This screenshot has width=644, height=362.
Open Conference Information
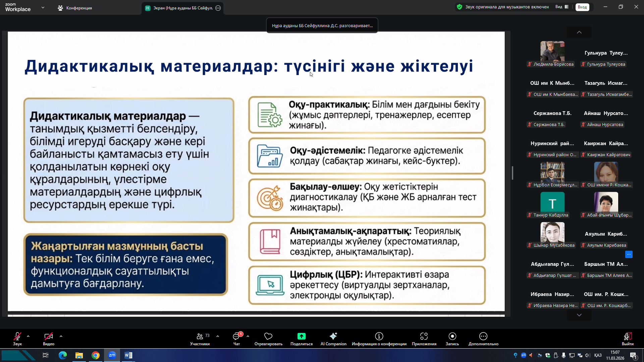point(379,339)
